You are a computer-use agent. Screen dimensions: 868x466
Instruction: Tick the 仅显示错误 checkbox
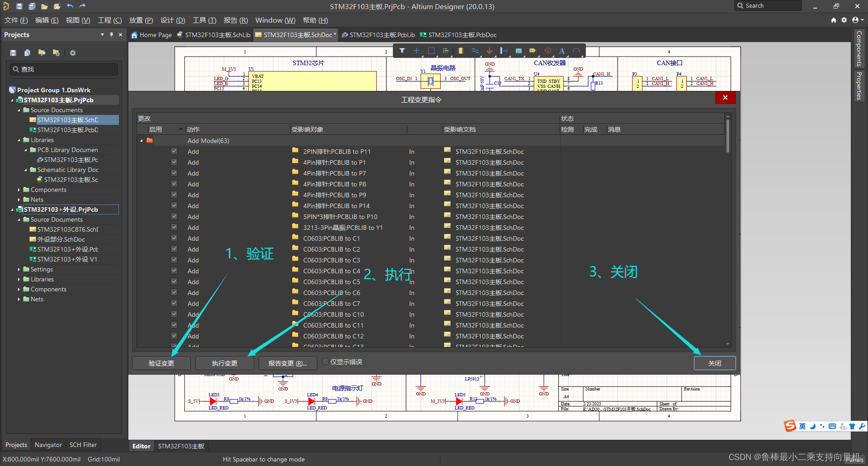point(325,361)
